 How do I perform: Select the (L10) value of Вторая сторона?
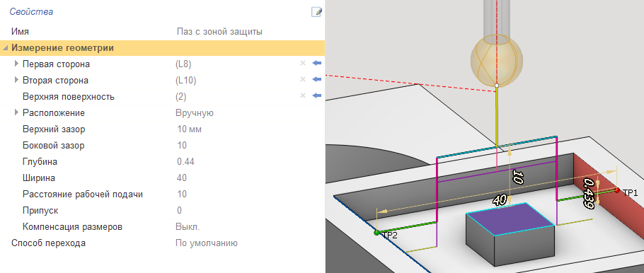185,81
